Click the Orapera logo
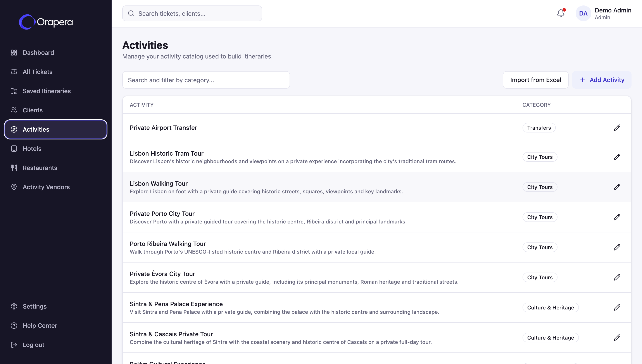 tap(46, 22)
